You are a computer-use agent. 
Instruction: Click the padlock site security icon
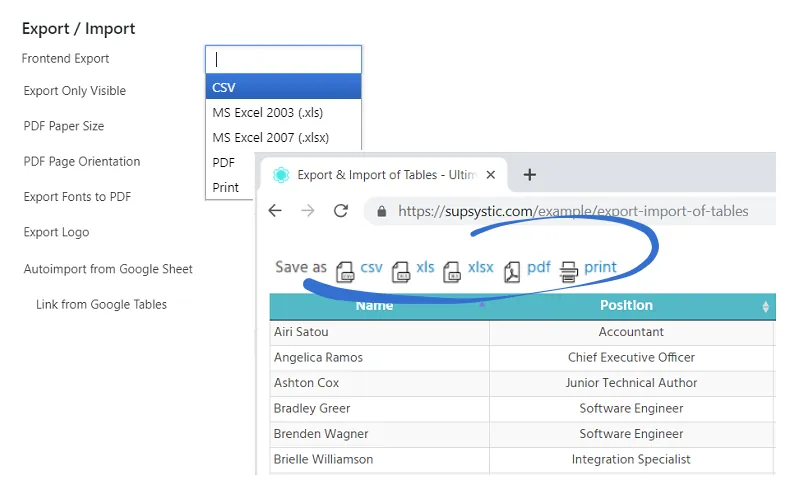(x=381, y=211)
